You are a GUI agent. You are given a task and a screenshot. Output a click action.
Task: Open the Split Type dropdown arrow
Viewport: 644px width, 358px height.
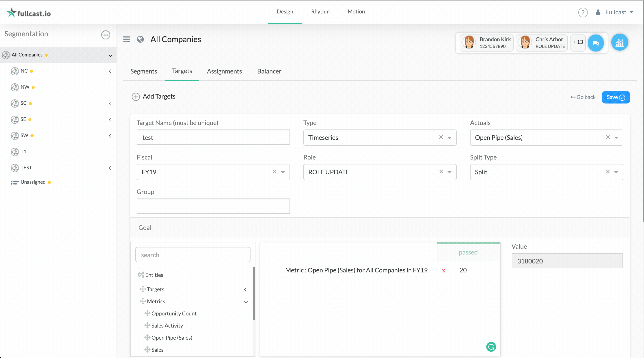[616, 172]
